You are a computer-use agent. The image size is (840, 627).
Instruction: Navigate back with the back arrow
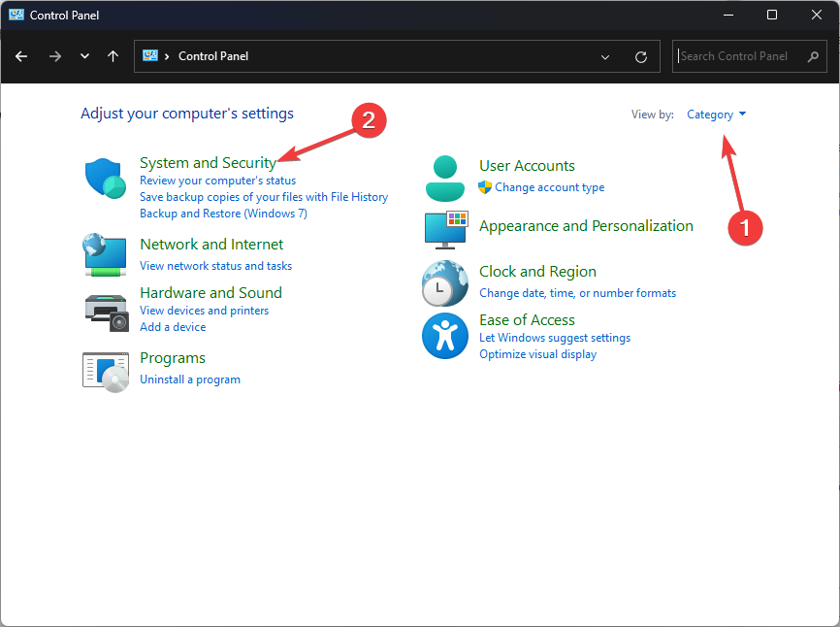point(21,56)
